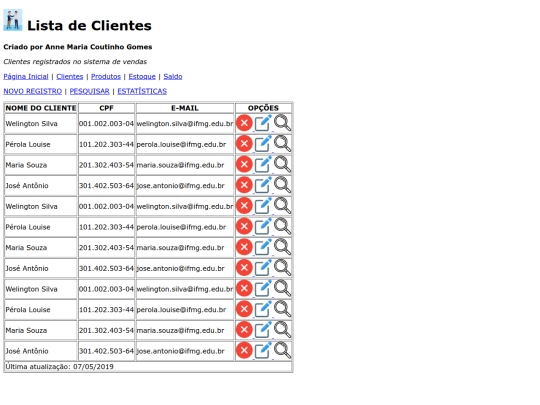Select first '301.402.503-64' CPF cell
Screen dimensions: 540x405
coord(106,185)
